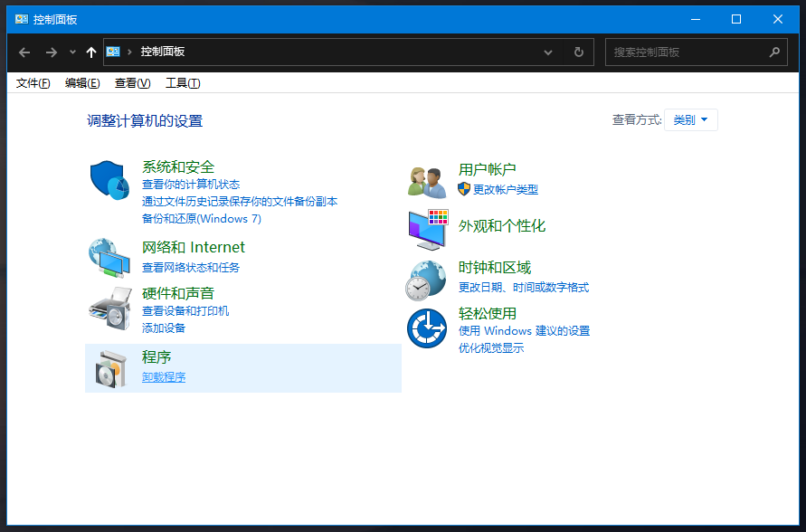Click the title bar control panel icon
The width and height of the screenshot is (806, 532).
[x=22, y=19]
